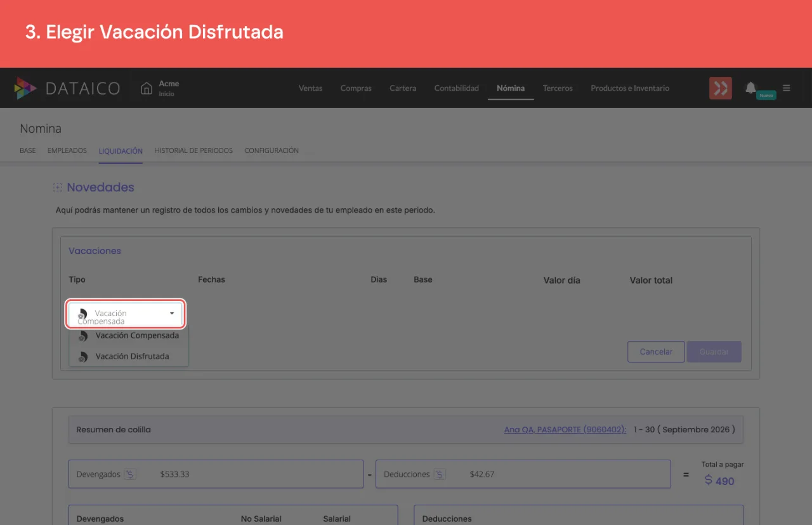Viewport: 812px width, 525px height.
Task: Switch to the BASE tab
Action: [28, 151]
